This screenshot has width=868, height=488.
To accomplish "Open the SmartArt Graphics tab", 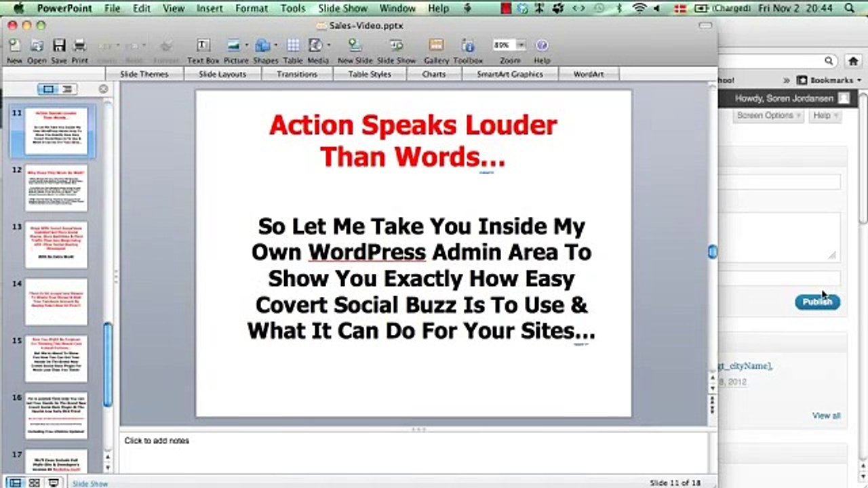I will coord(510,74).
